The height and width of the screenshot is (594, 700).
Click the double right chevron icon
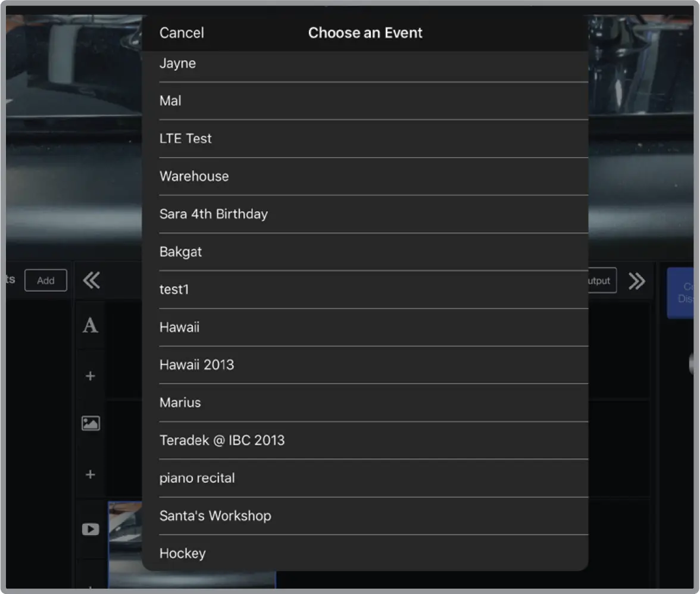pos(637,281)
